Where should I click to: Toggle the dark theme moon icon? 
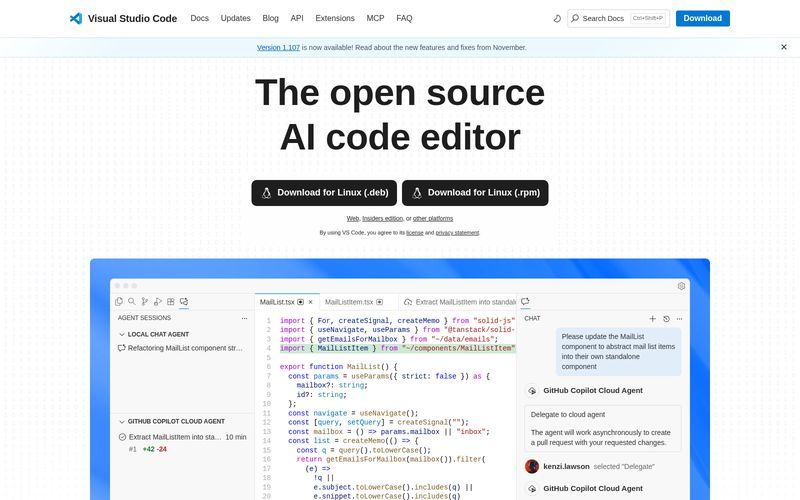tap(557, 18)
